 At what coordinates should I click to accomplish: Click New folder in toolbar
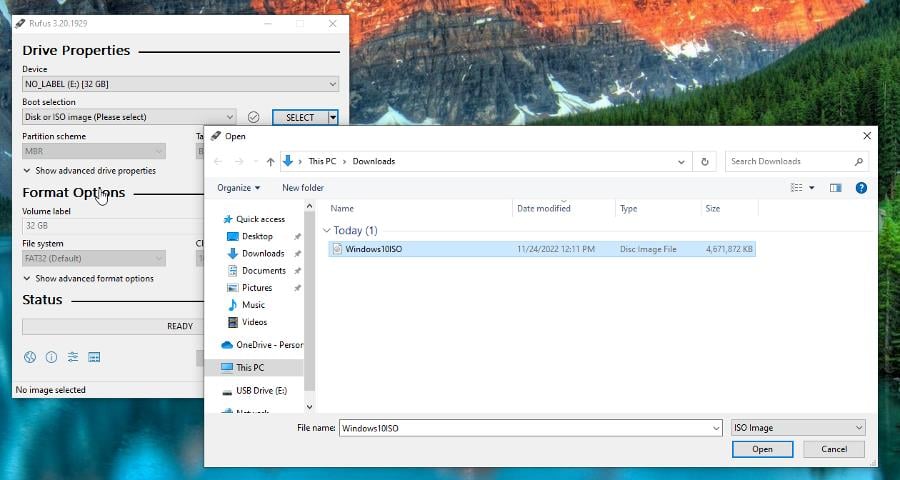coord(303,188)
